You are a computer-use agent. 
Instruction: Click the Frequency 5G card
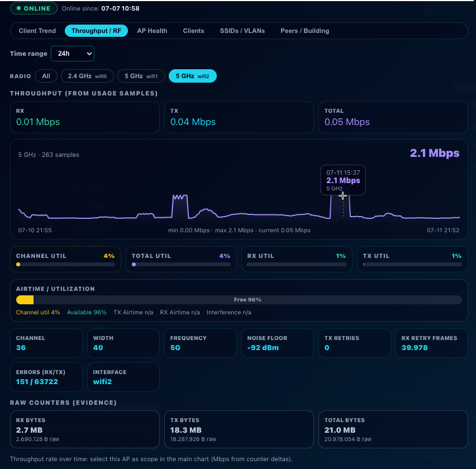pyautogui.click(x=201, y=343)
